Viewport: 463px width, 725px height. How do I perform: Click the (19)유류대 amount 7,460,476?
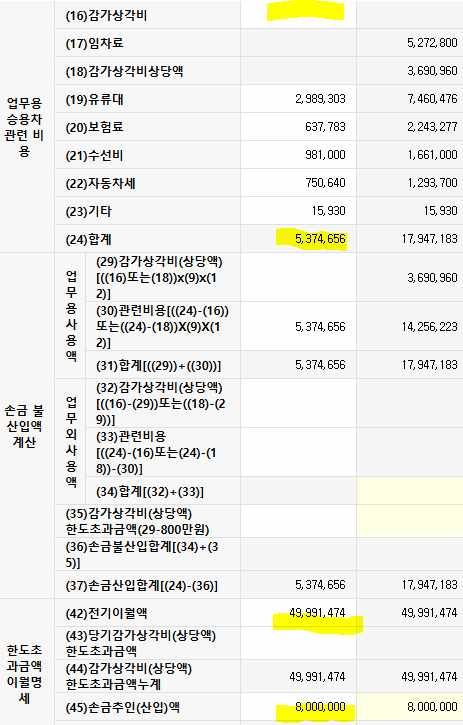coord(432,99)
